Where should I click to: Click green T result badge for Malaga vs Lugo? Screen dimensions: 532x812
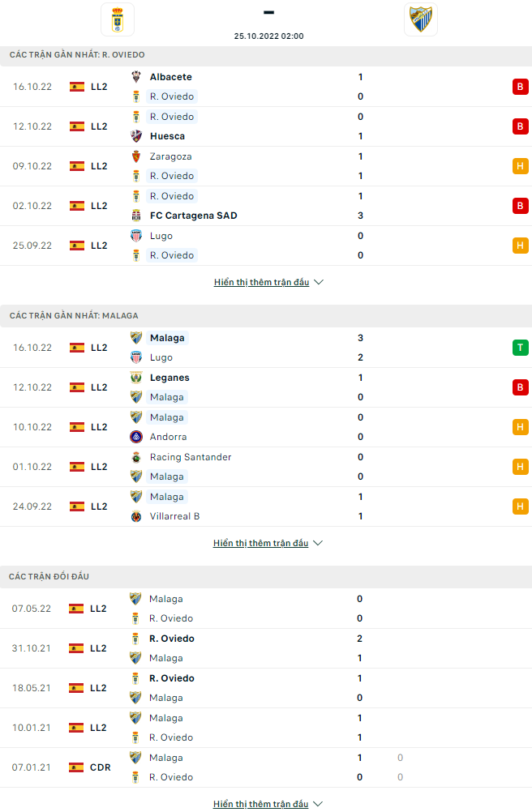click(520, 348)
